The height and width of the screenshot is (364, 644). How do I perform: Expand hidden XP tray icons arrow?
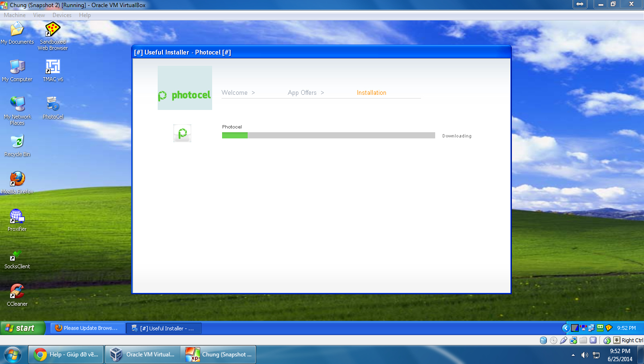[x=565, y=328]
